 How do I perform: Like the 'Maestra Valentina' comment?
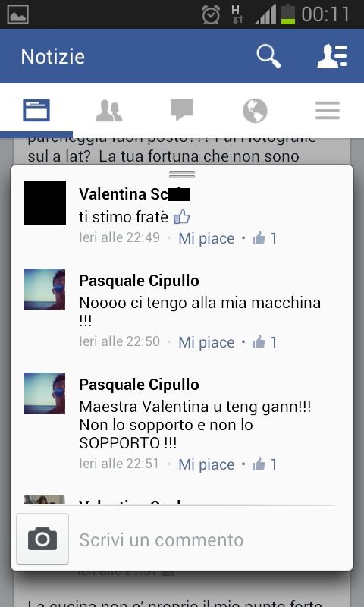click(206, 464)
